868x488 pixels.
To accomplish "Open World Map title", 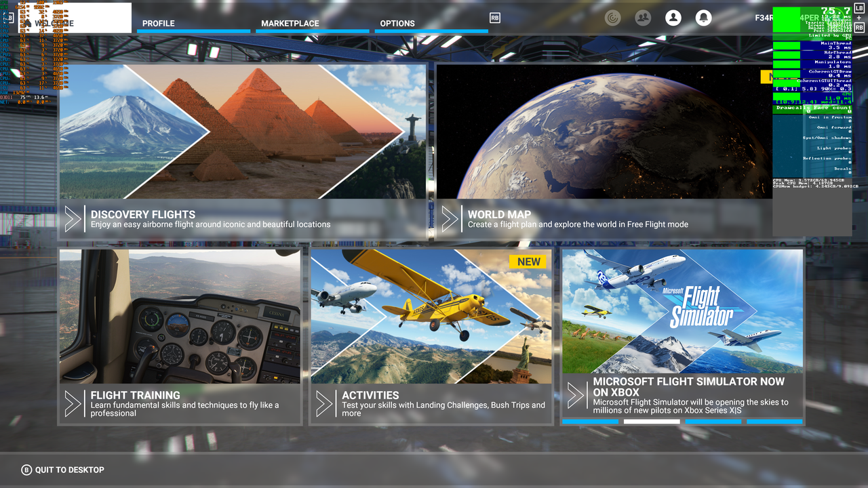I will (499, 214).
